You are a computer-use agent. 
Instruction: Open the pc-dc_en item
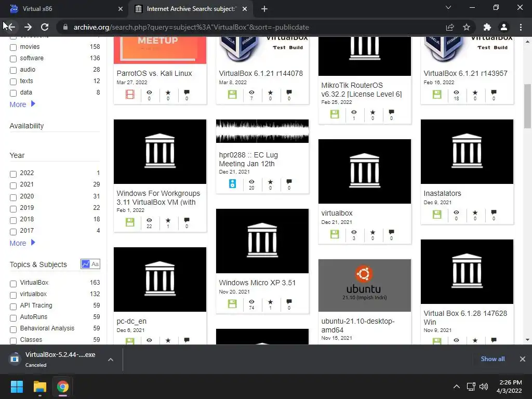pos(131,321)
